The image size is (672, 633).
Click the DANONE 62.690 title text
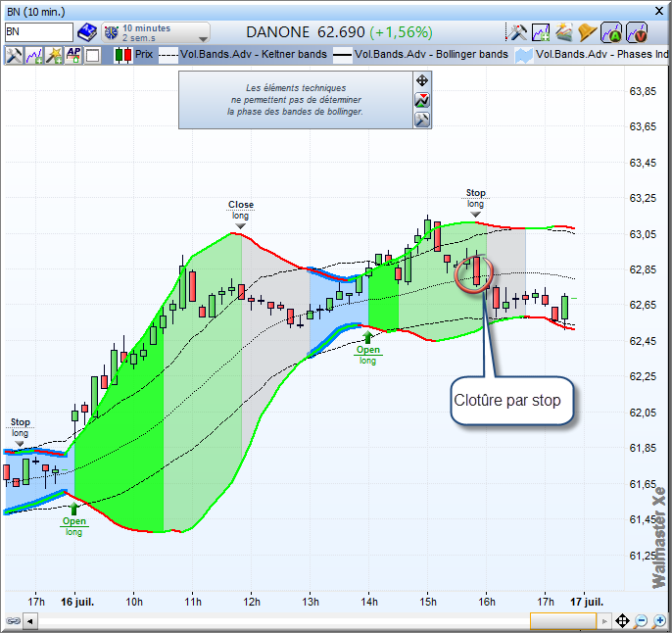tap(306, 32)
